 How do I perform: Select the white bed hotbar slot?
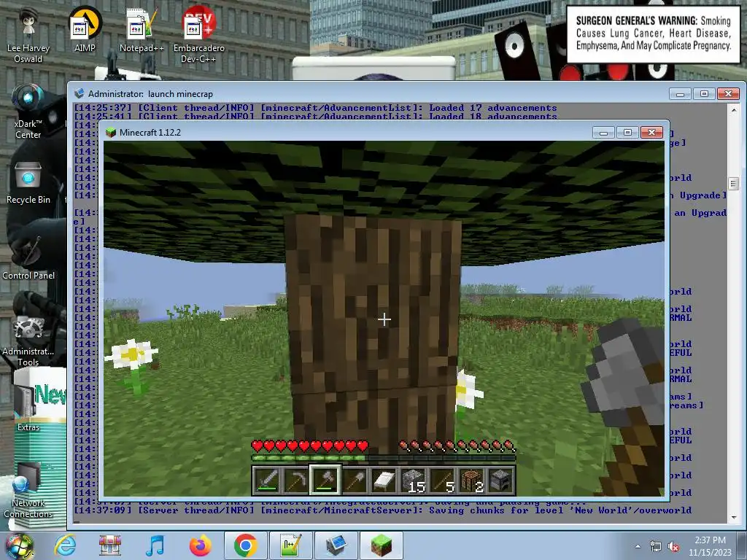pos(384,480)
